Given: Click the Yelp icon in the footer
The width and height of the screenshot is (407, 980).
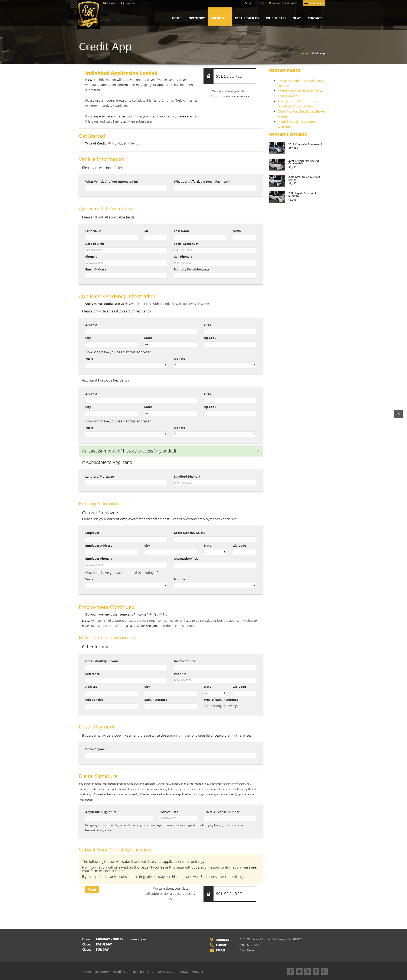Looking at the screenshot, I should pos(324,971).
